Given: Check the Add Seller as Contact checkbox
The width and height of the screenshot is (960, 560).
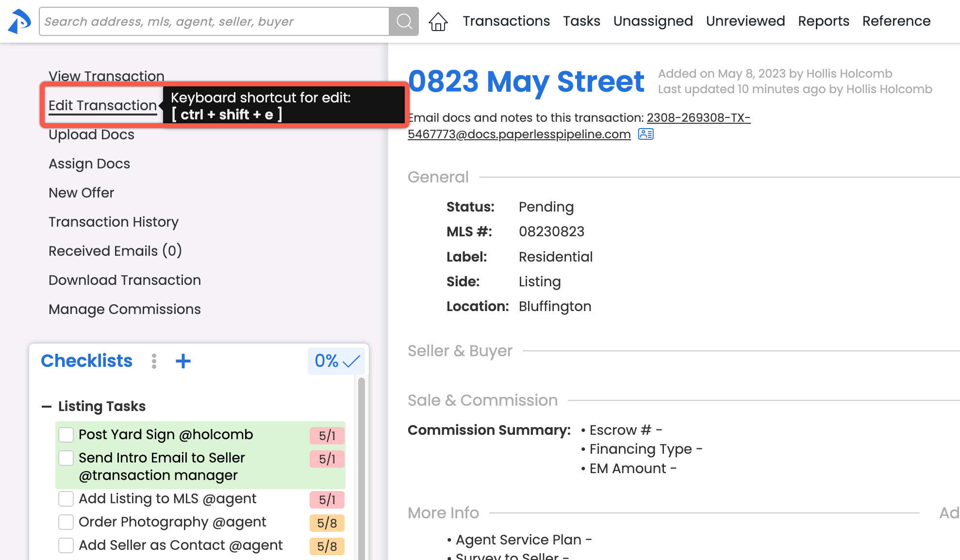Looking at the screenshot, I should click(x=66, y=545).
